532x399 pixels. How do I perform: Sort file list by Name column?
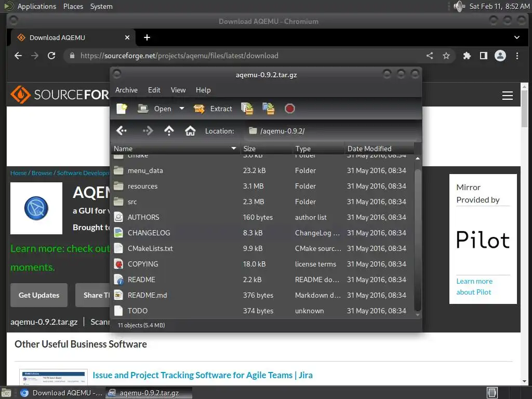click(x=175, y=149)
